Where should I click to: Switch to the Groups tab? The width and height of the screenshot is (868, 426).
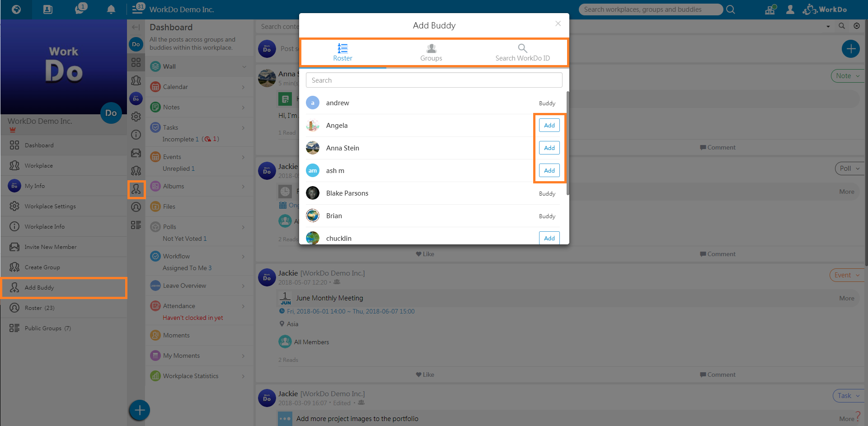point(431,53)
